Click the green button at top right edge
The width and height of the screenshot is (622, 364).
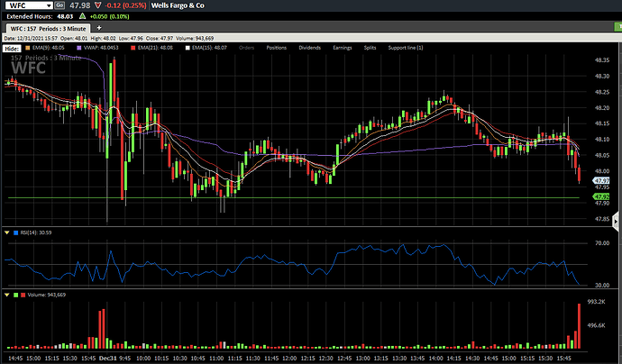click(x=618, y=26)
